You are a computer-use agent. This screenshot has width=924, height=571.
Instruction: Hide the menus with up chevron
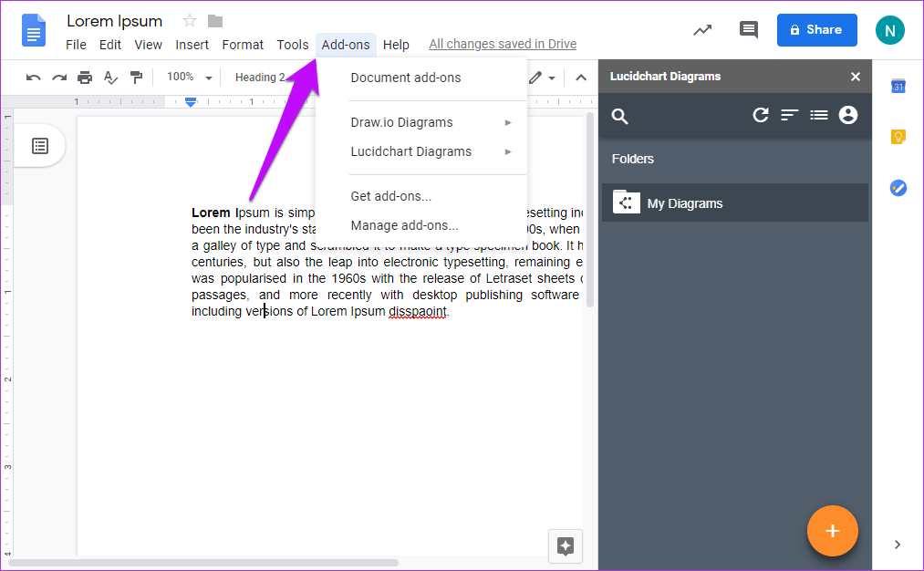(581, 78)
